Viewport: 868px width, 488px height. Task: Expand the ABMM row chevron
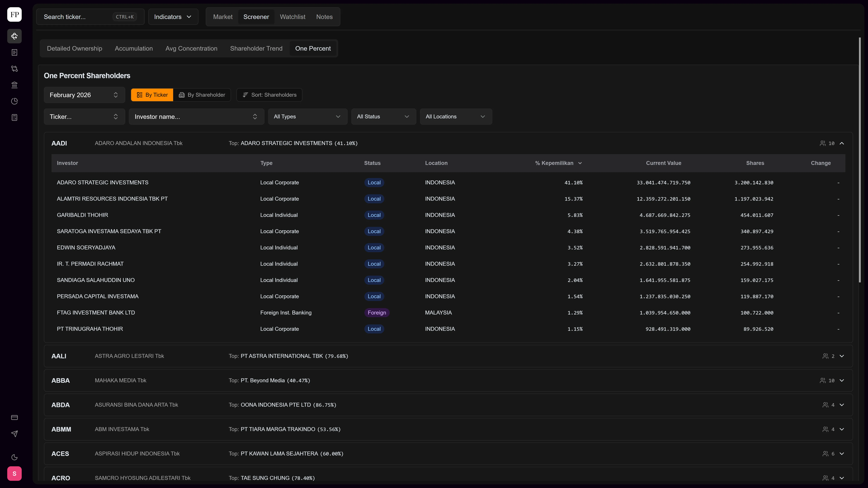(842, 429)
